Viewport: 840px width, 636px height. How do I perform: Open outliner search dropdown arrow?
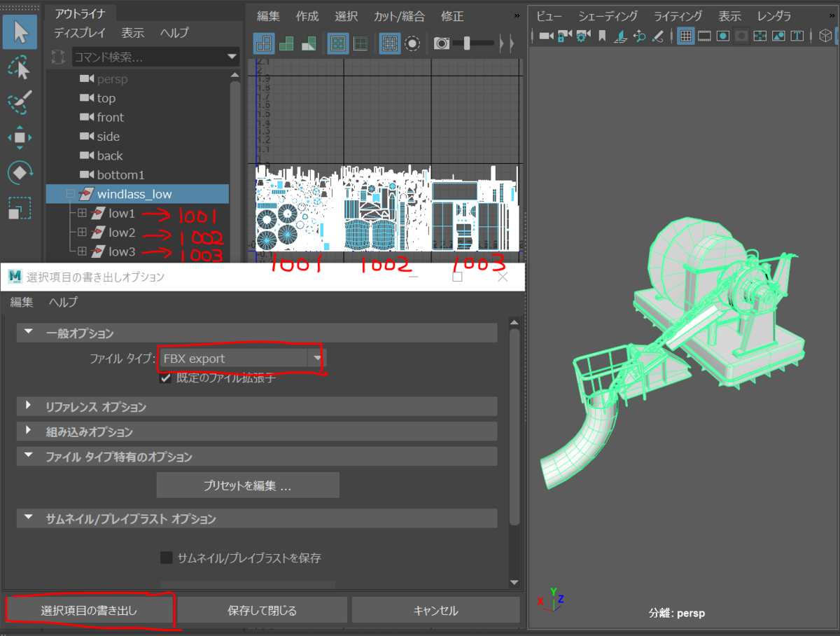pos(232,56)
